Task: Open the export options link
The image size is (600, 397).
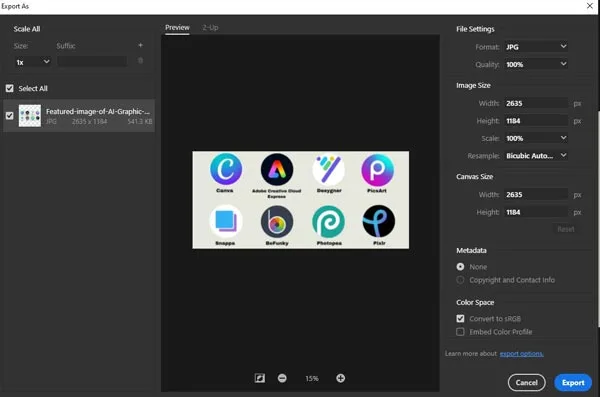Action: tap(521, 353)
